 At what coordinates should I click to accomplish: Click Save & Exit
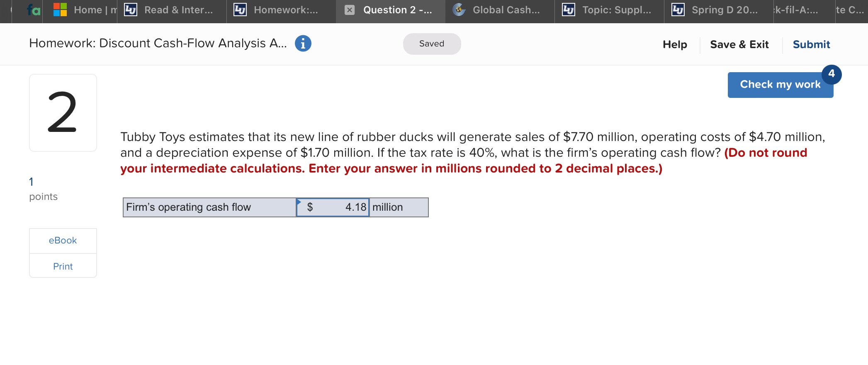[x=739, y=44]
